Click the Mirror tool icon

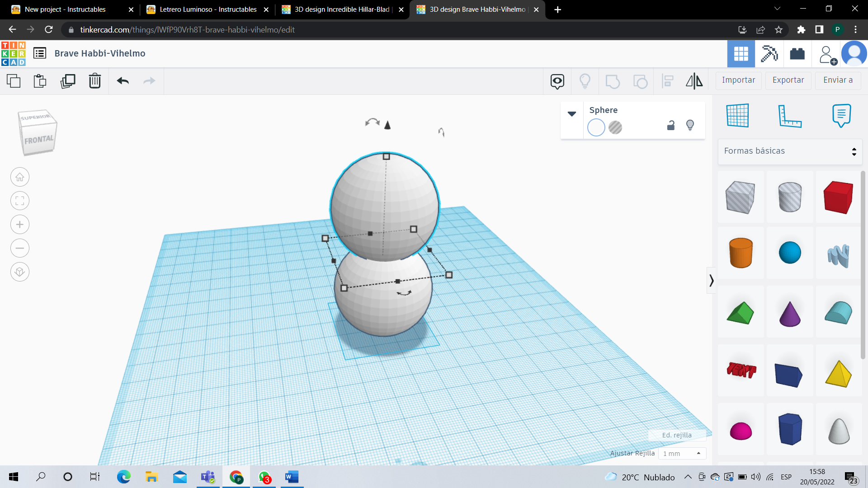694,81
